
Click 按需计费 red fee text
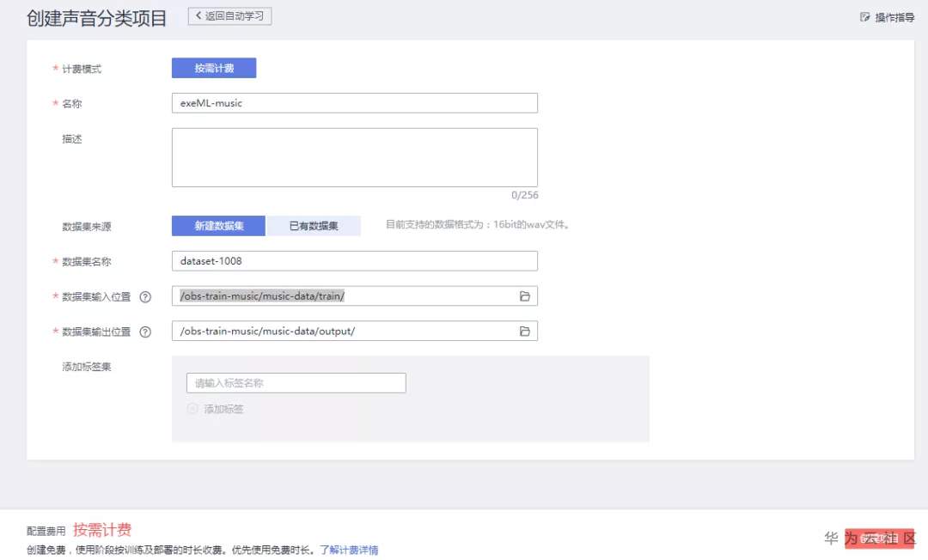pos(101,529)
